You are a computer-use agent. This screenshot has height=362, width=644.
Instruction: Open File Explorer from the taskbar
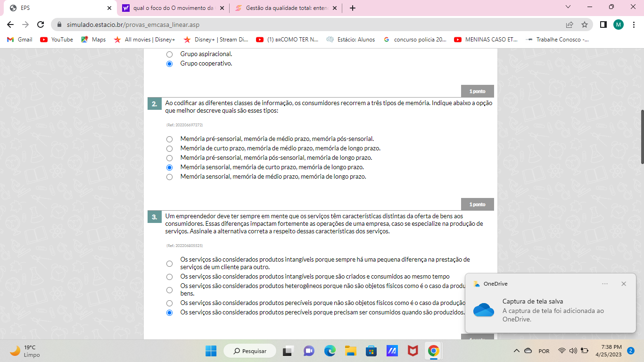[x=350, y=351]
